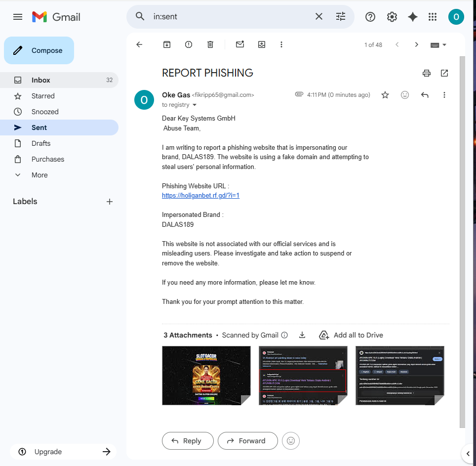Click the '1 of 48' counter text
476x466 pixels.
373,45
